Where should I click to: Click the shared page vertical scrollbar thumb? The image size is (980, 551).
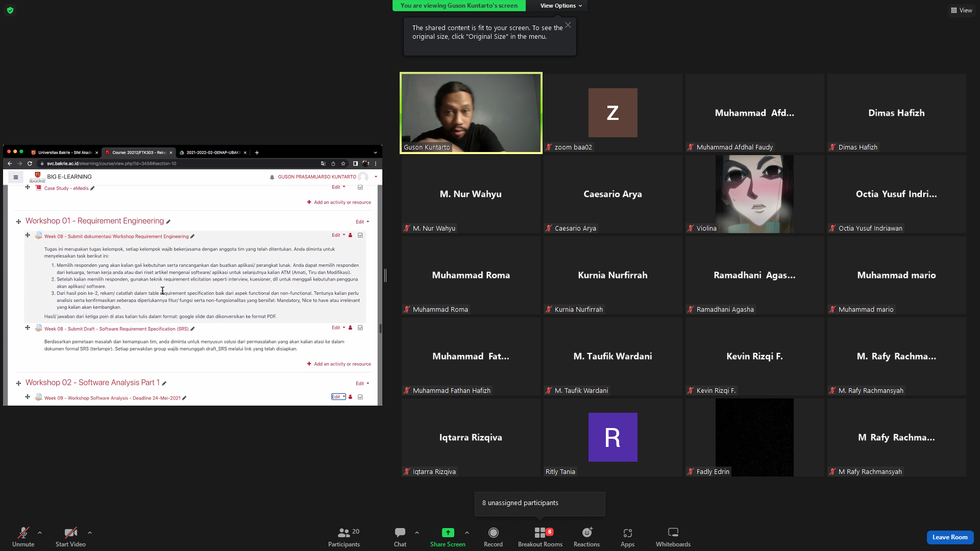click(380, 329)
